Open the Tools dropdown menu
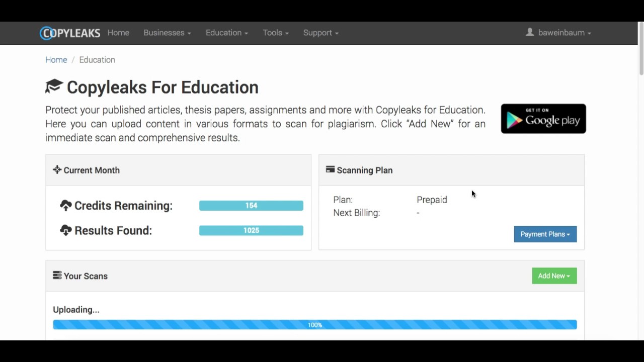644x362 pixels. 275,33
